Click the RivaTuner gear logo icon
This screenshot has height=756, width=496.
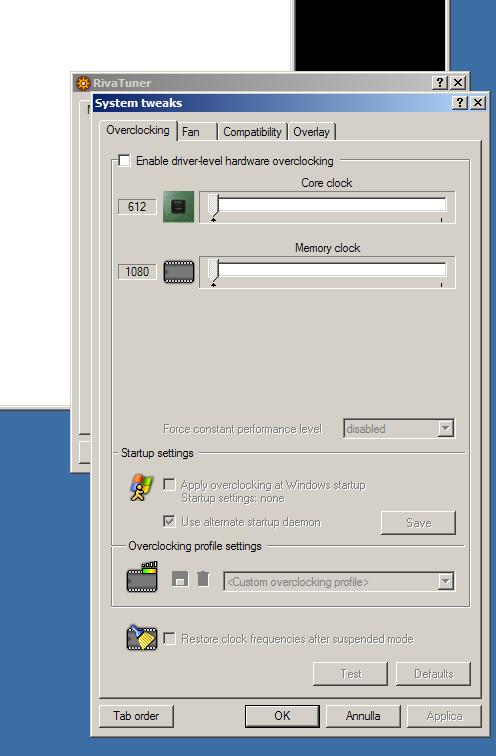[x=83, y=83]
